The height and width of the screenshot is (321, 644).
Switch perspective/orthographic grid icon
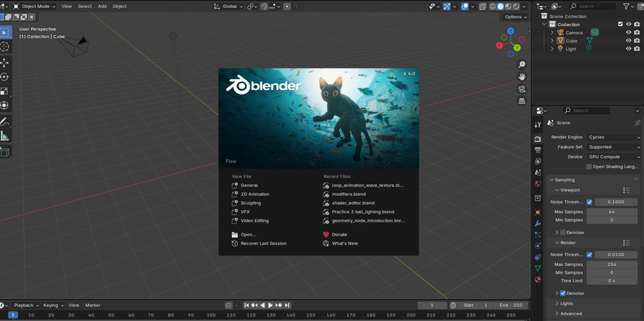coord(522,101)
